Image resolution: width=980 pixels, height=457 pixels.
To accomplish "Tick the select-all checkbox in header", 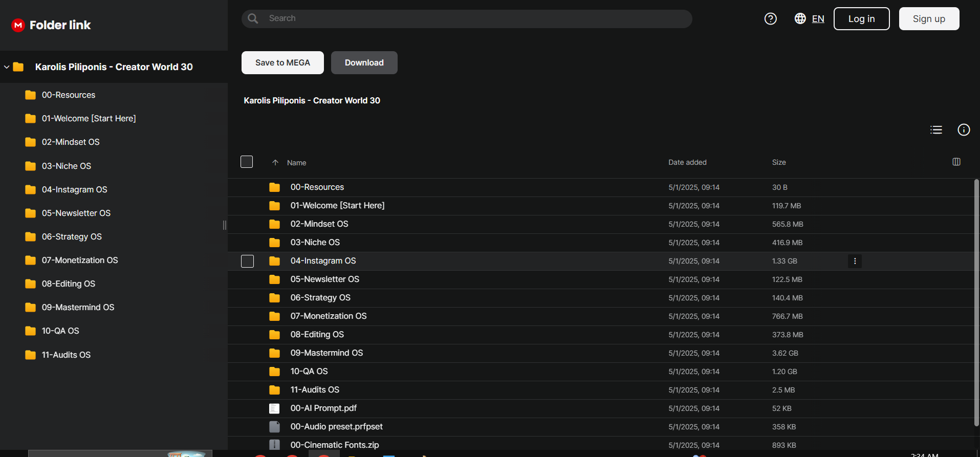I will (247, 162).
